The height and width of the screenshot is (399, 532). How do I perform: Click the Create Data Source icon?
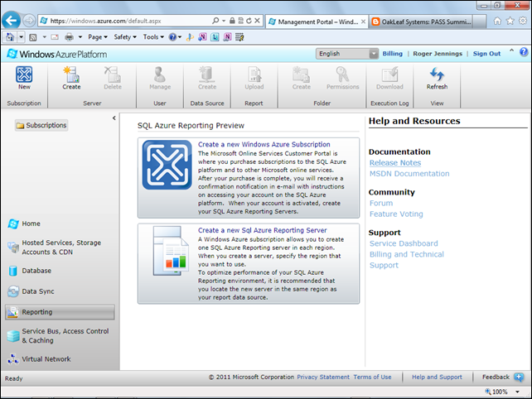point(207,75)
